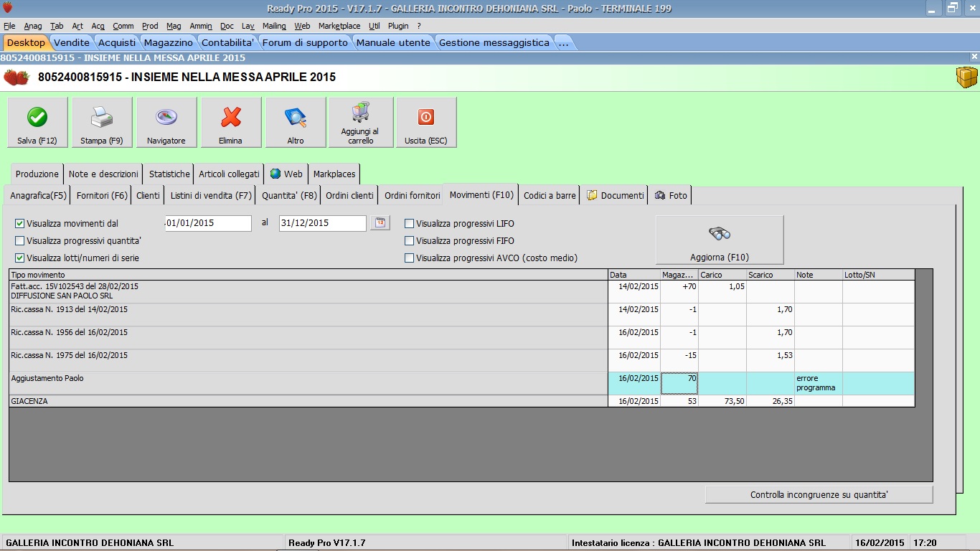
Task: Enable Visualizza progressivi AVCO (costo medio)
Action: pyautogui.click(x=410, y=258)
